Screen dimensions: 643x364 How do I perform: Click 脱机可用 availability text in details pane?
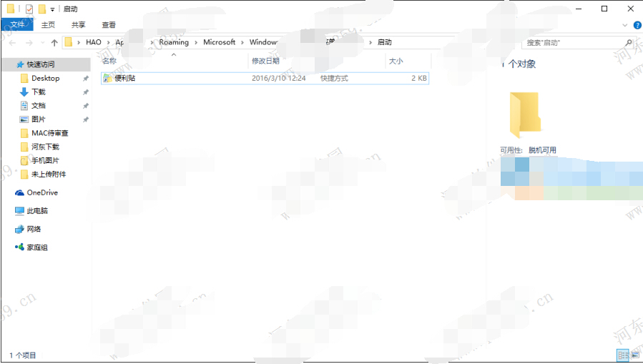point(543,150)
